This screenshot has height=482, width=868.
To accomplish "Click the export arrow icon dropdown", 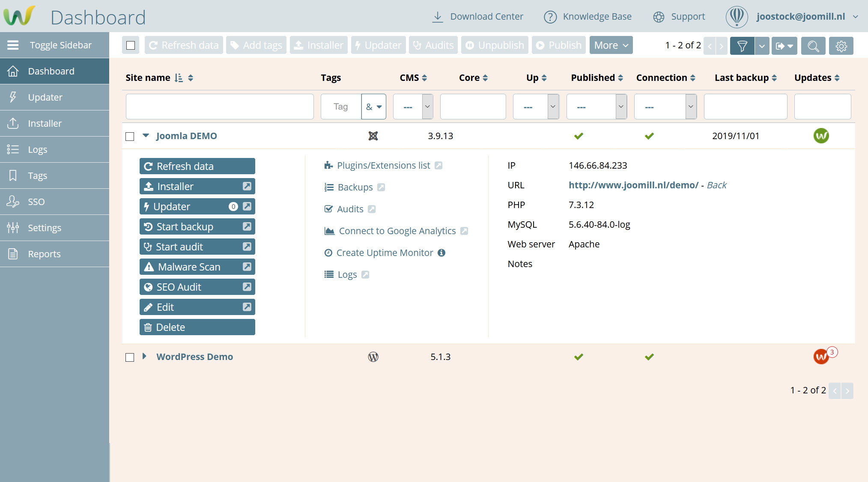I will [784, 45].
